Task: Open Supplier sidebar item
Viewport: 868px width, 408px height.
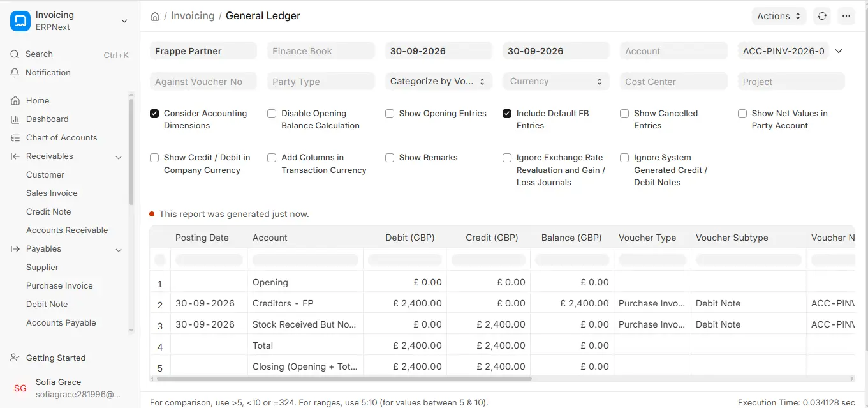Action: click(42, 268)
